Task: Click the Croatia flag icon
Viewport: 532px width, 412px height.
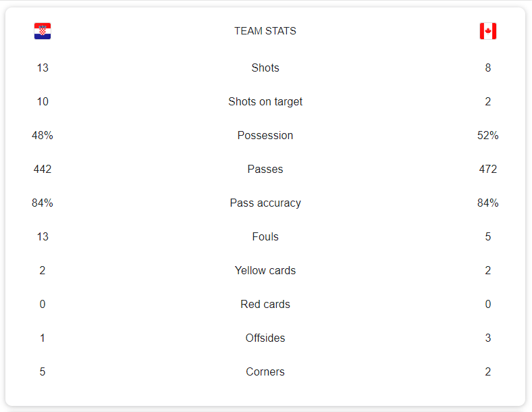Action: pyautogui.click(x=43, y=31)
